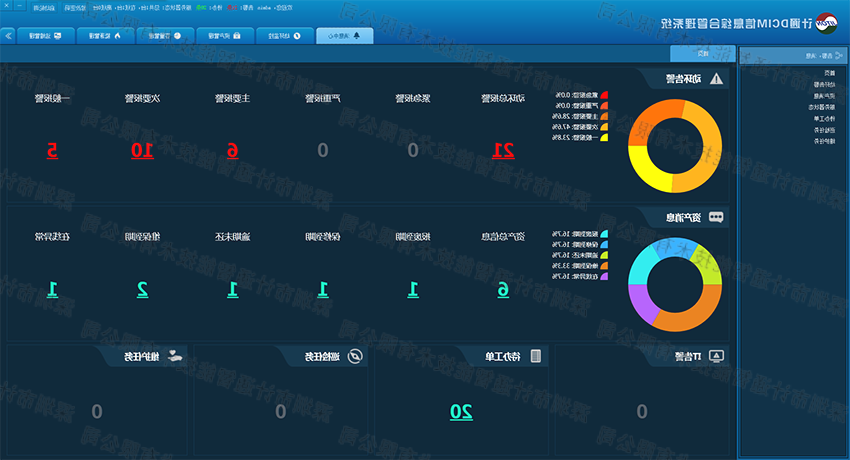This screenshot has width=850, height=460.
Task: Click the 待办工单 count 20
Action: [x=460, y=411]
